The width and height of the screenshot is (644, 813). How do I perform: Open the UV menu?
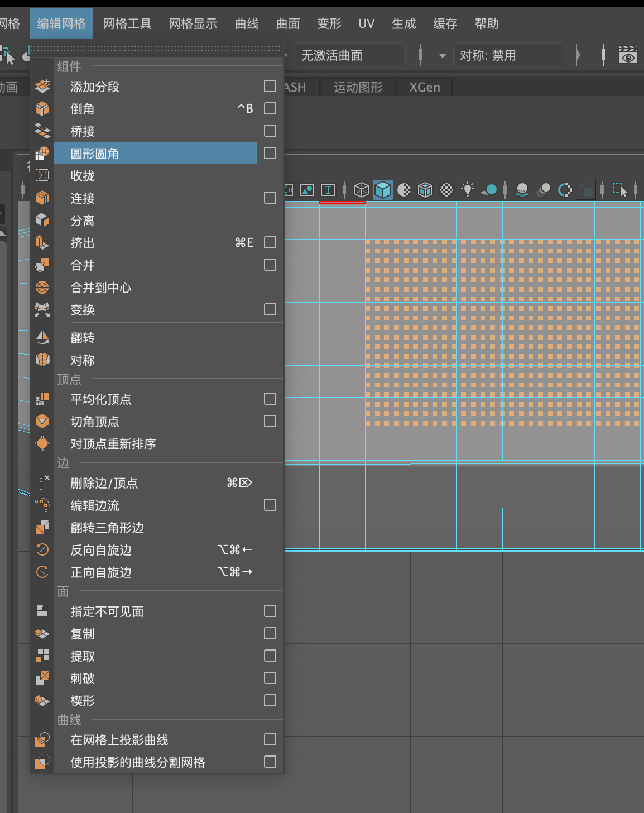[x=367, y=23]
